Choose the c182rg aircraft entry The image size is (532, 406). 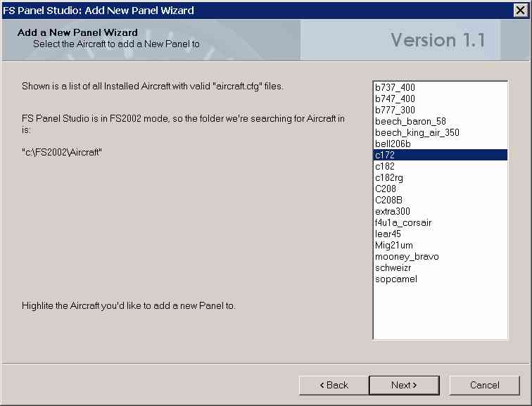[440, 177]
